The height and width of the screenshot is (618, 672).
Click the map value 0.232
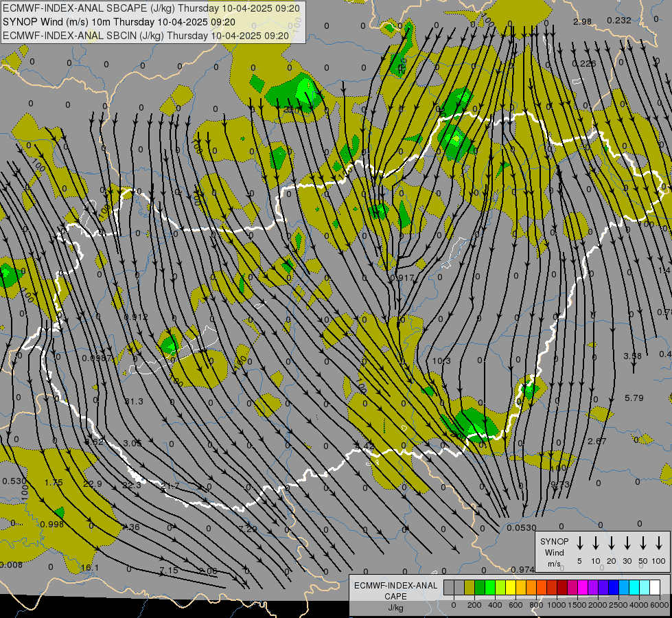click(x=619, y=20)
